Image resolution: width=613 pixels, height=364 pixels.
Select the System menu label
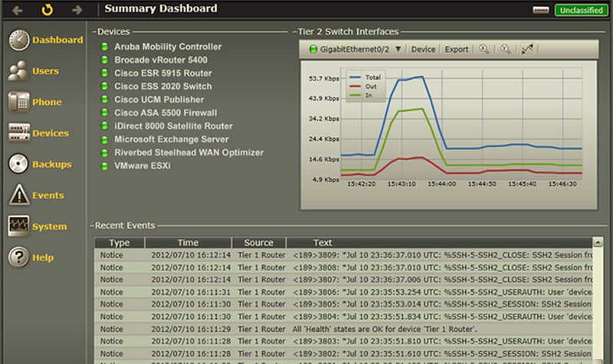(50, 226)
